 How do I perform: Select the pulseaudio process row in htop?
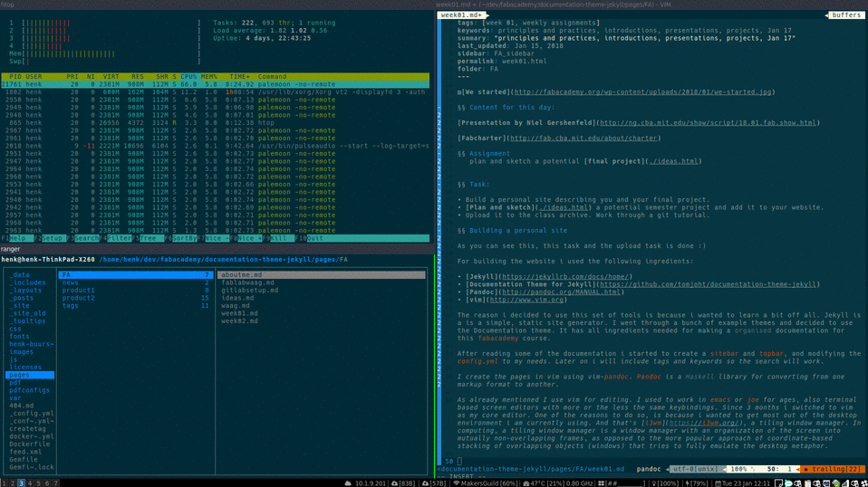215,146
